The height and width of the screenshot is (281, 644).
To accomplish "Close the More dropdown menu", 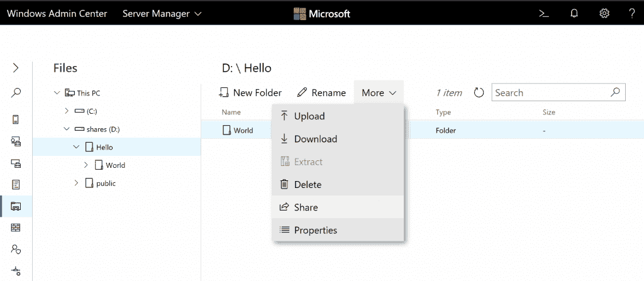I will (x=379, y=93).
